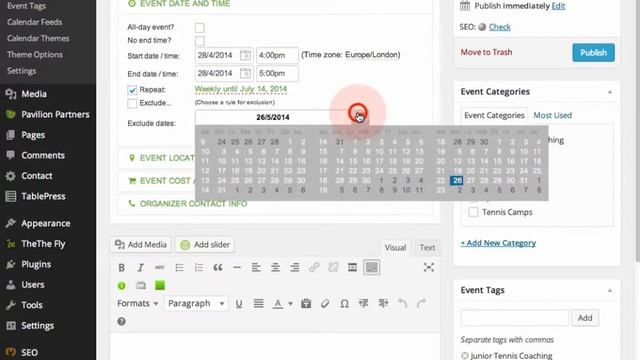Image resolution: width=640 pixels, height=360 pixels.
Task: Click Add New Category link
Action: pyautogui.click(x=498, y=243)
